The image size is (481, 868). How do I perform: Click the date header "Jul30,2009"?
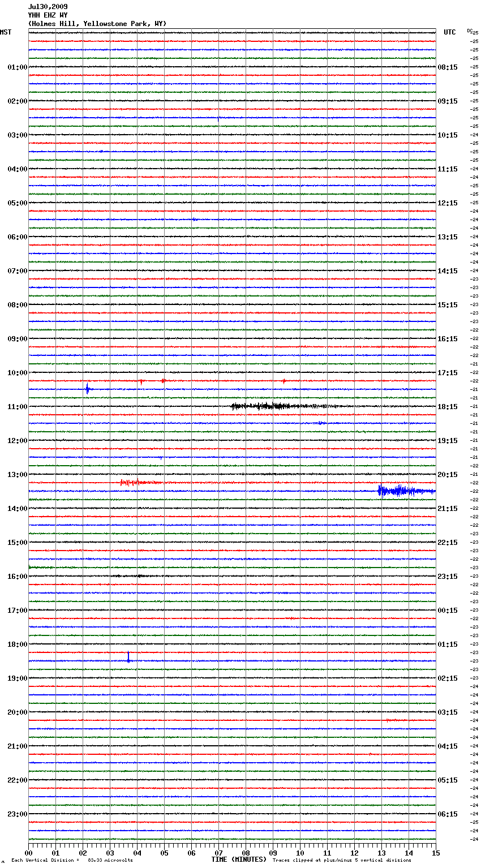click(48, 7)
